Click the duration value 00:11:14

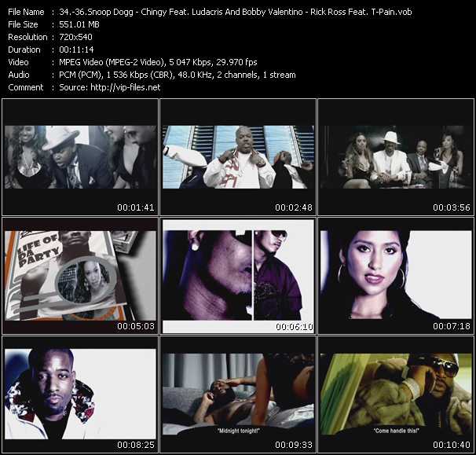pos(76,50)
